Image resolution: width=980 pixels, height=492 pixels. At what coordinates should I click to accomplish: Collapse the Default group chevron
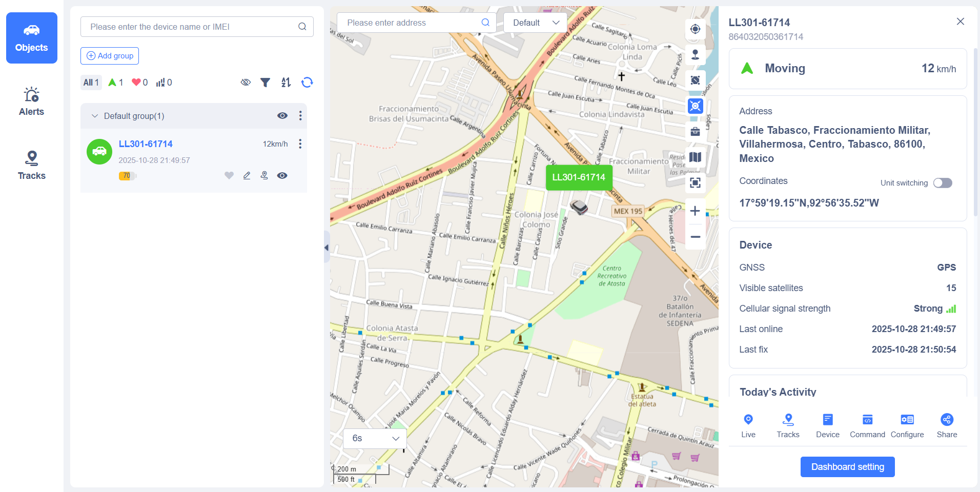(x=95, y=116)
